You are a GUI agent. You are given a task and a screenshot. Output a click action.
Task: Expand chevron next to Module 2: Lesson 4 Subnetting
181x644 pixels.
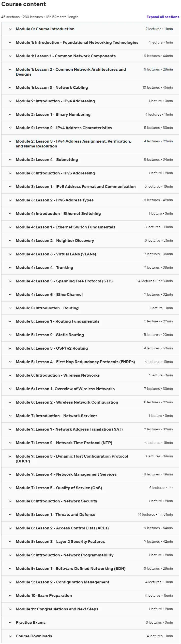(x=10, y=160)
